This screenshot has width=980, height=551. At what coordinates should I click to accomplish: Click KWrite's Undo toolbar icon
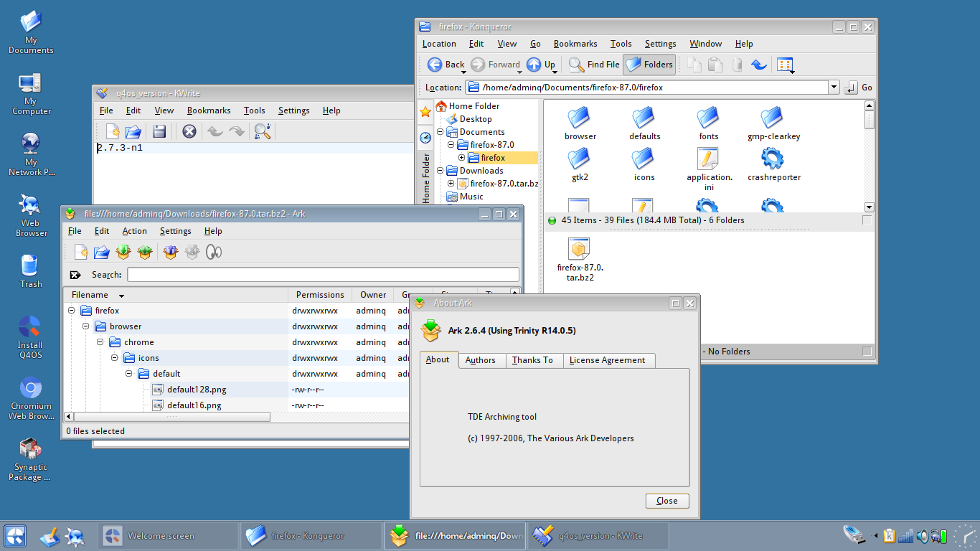point(215,131)
